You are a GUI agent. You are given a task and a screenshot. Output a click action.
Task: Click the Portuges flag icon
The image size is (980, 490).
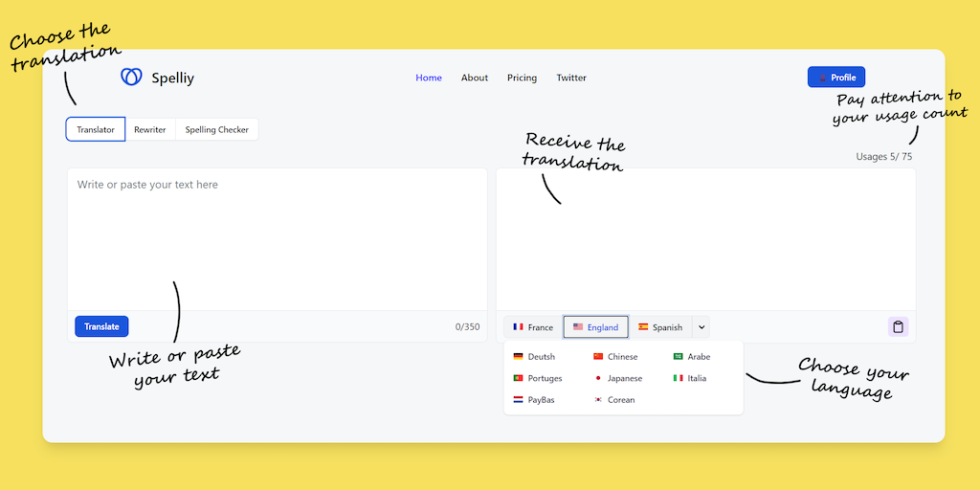(518, 378)
